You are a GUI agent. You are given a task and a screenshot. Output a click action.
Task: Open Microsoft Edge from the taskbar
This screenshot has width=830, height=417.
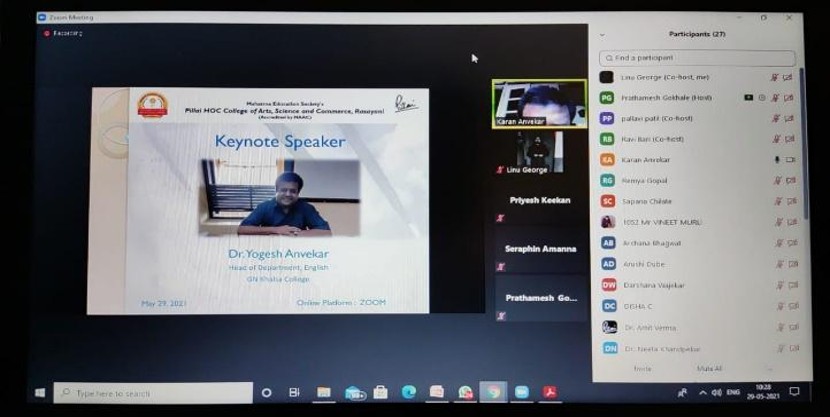[408, 393]
